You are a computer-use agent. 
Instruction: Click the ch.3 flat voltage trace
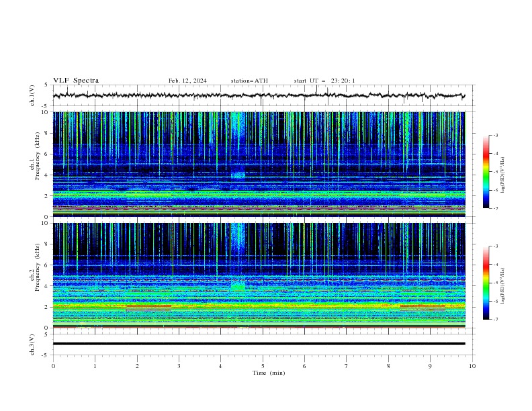point(259,344)
